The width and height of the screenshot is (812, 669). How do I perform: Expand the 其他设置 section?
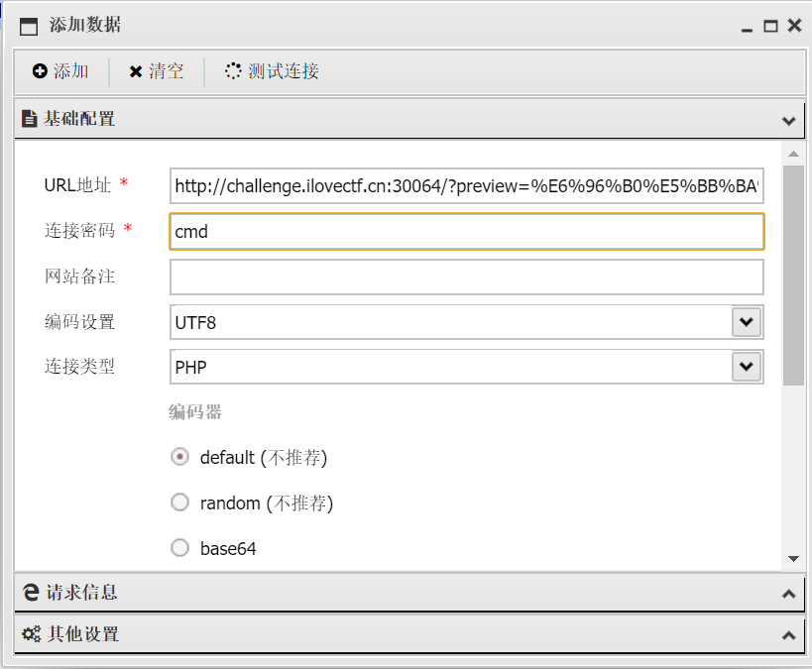pyautogui.click(x=409, y=634)
